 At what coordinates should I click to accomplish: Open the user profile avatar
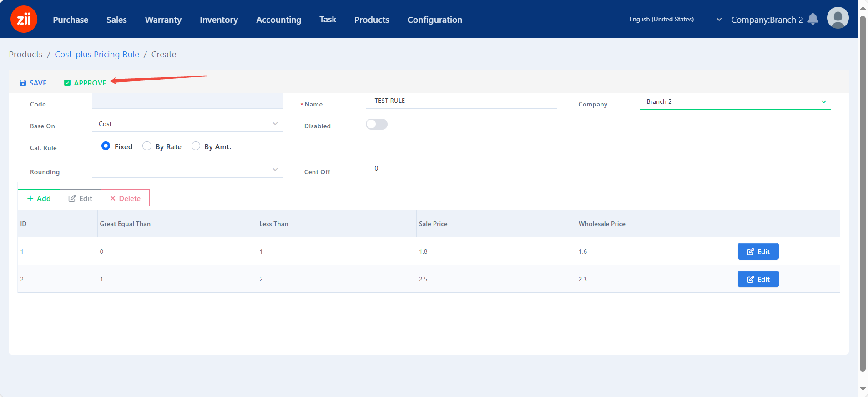(x=838, y=18)
